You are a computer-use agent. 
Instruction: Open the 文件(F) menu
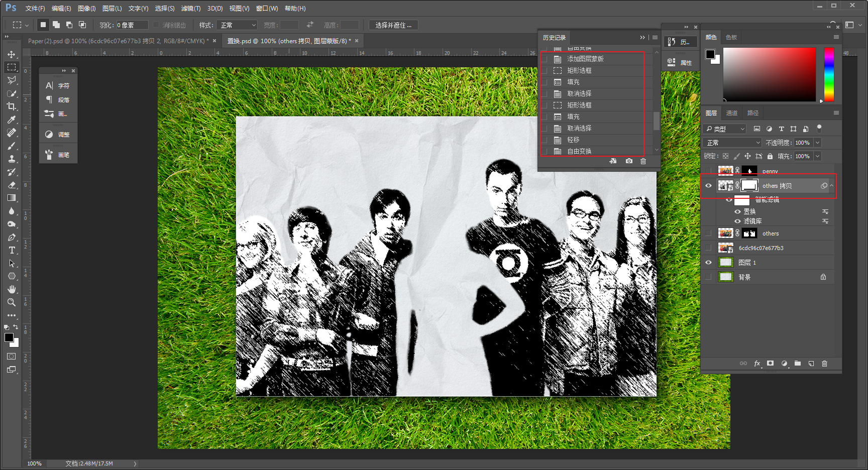click(35, 9)
